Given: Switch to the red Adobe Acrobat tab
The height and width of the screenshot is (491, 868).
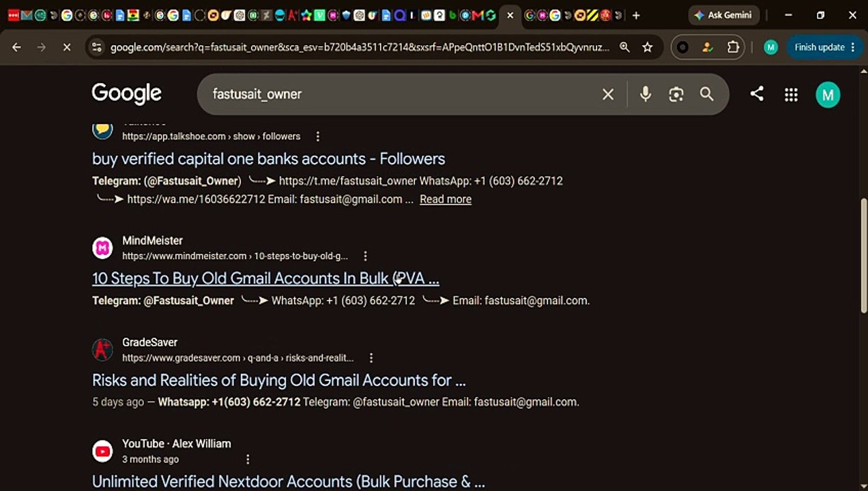Looking at the screenshot, I should (x=292, y=15).
